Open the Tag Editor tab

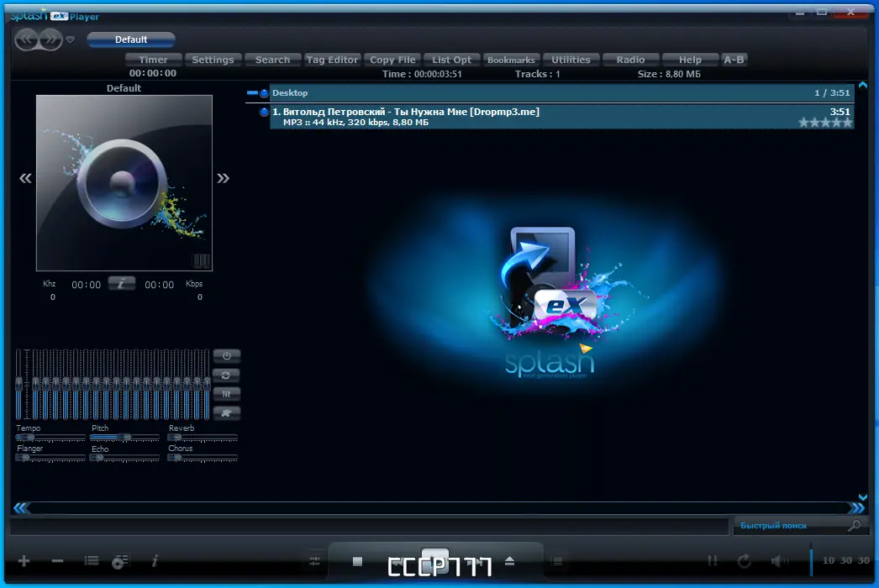(x=332, y=60)
